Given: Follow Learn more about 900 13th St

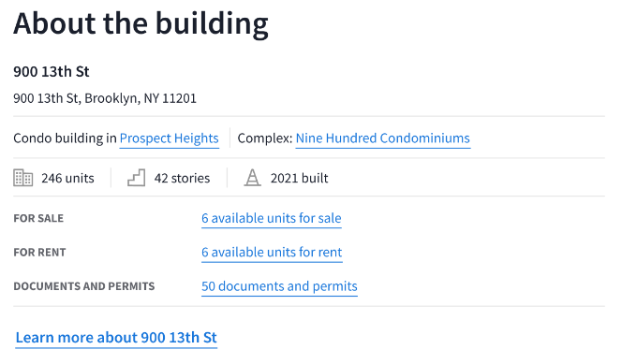Looking at the screenshot, I should (x=116, y=338).
